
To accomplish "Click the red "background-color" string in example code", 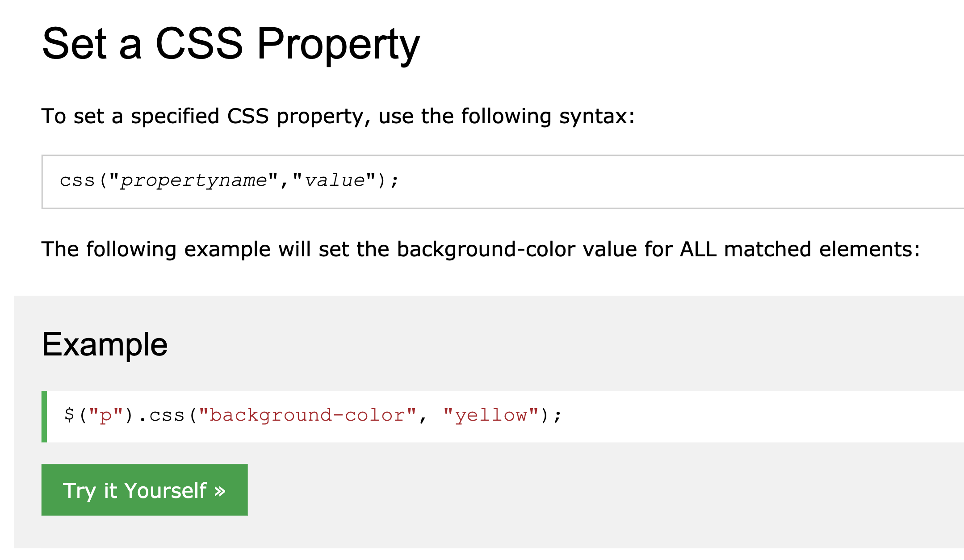I will pyautogui.click(x=307, y=416).
